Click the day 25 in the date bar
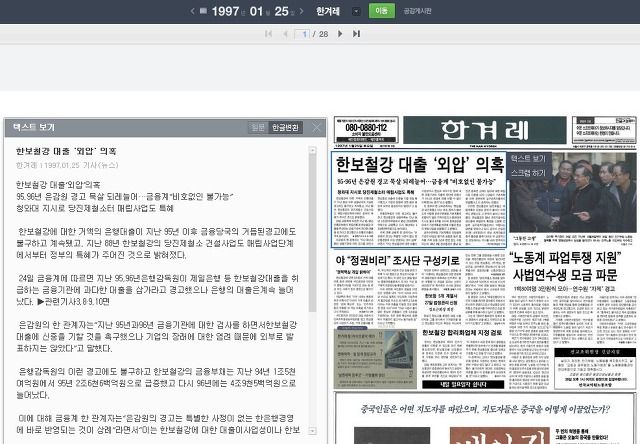Image resolution: width=640 pixels, height=444 pixels. 281,11
